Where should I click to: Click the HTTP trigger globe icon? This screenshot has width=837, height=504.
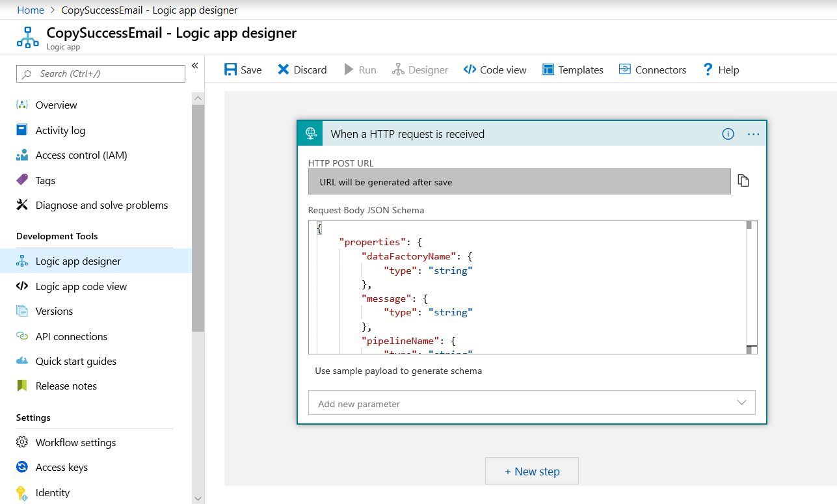310,133
